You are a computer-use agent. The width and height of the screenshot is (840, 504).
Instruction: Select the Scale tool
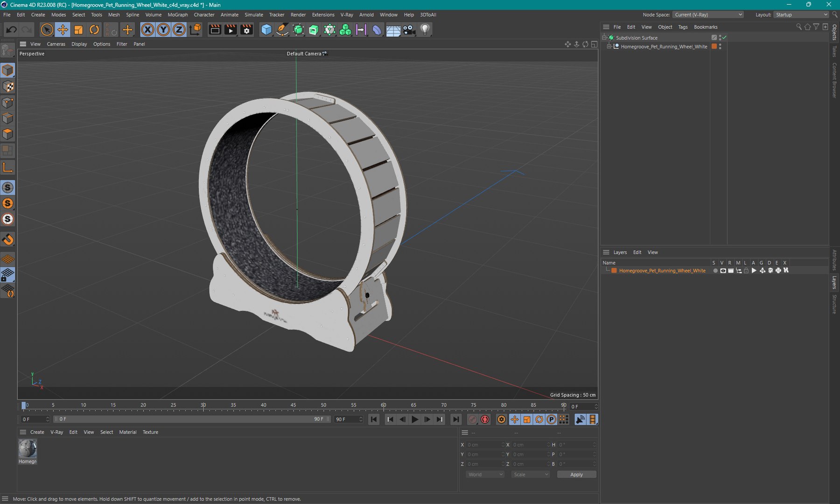point(78,30)
